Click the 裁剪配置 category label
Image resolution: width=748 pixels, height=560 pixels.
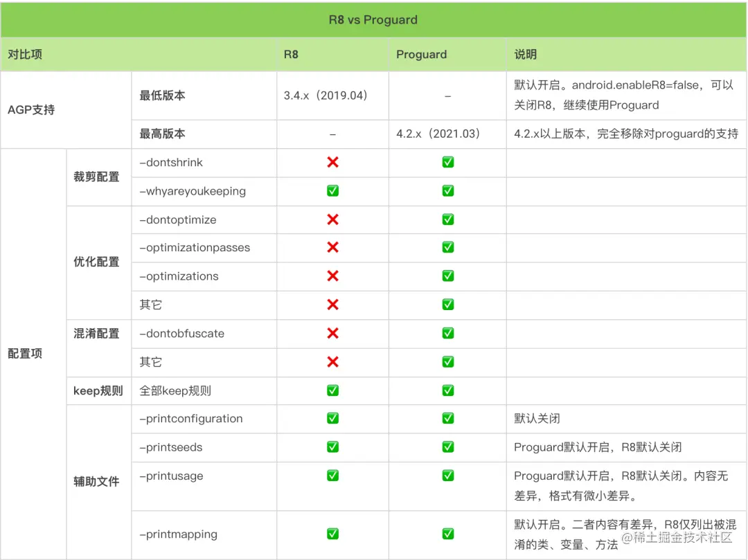coord(96,177)
